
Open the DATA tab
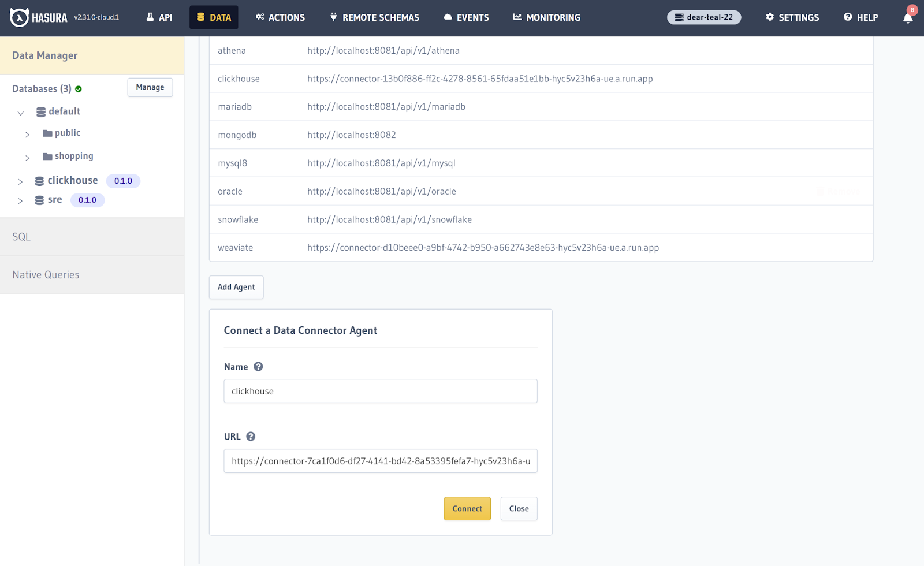[x=214, y=17]
